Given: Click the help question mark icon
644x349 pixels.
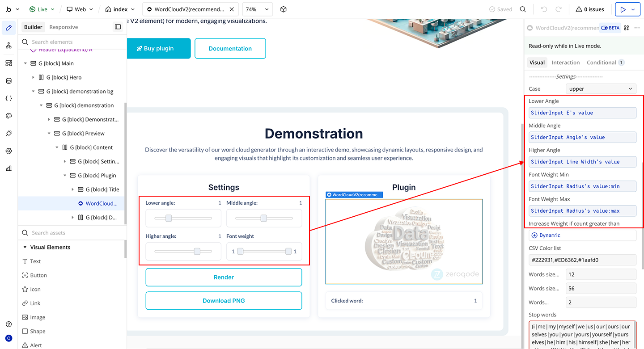Looking at the screenshot, I should coord(8,324).
